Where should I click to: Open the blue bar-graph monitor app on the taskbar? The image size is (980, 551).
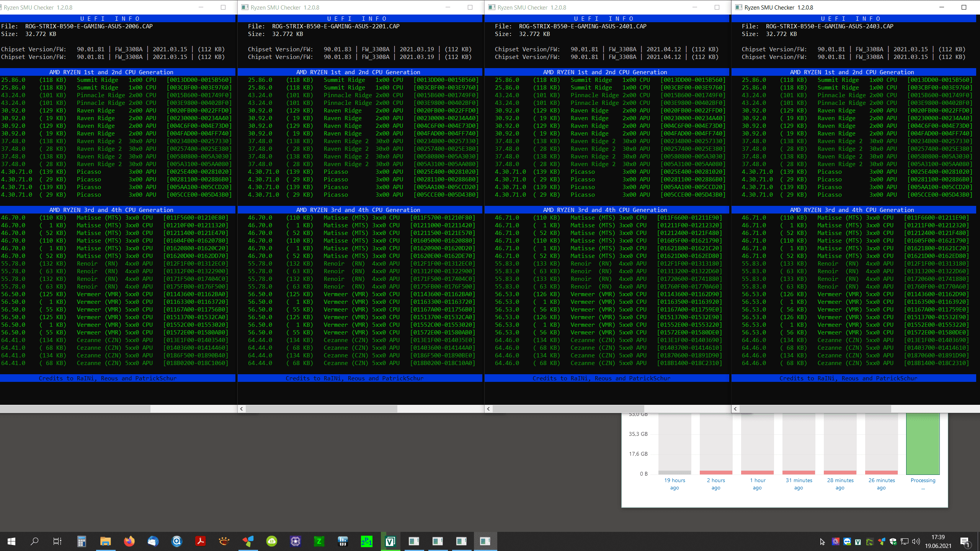343,541
